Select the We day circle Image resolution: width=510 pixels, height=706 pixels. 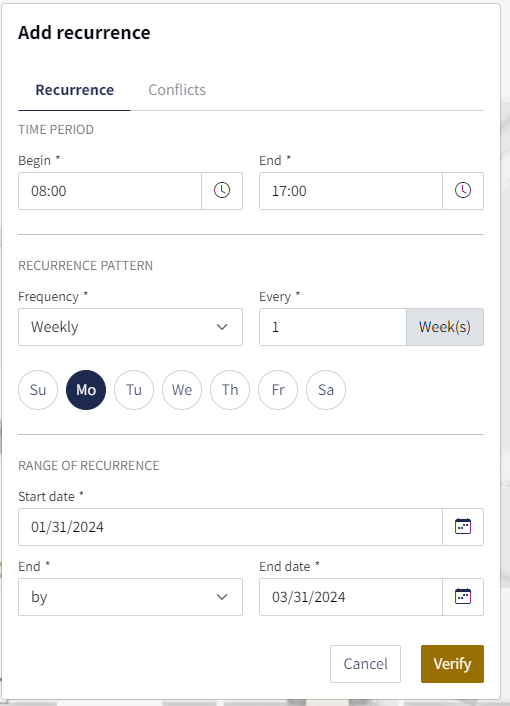click(182, 390)
